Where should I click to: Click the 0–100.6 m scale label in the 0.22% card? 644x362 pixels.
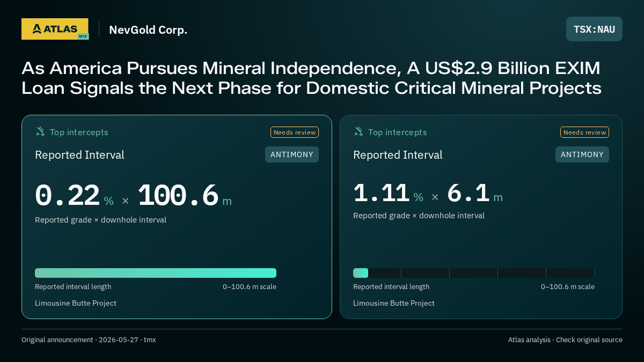[x=250, y=287]
